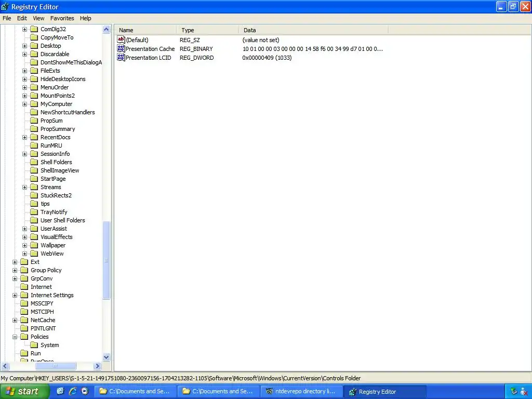Select the GrpConv key
Image resolution: width=532 pixels, height=399 pixels.
[42, 278]
